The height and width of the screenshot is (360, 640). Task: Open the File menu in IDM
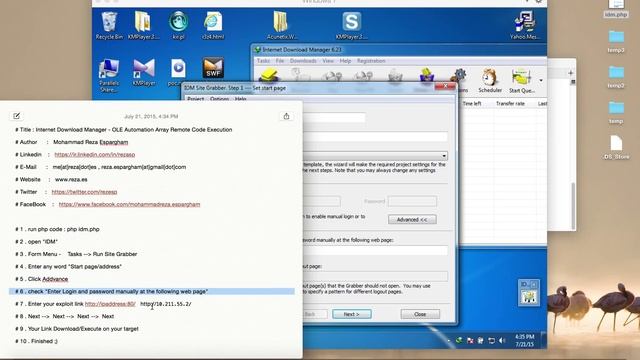click(x=280, y=61)
